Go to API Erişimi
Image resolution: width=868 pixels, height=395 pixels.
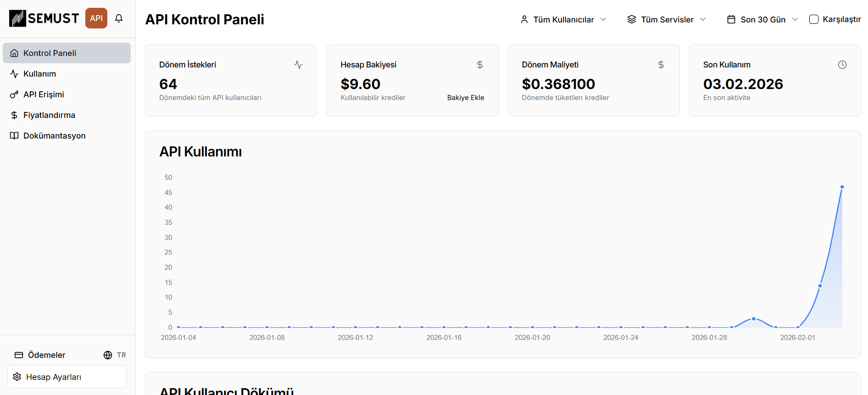coord(67,95)
